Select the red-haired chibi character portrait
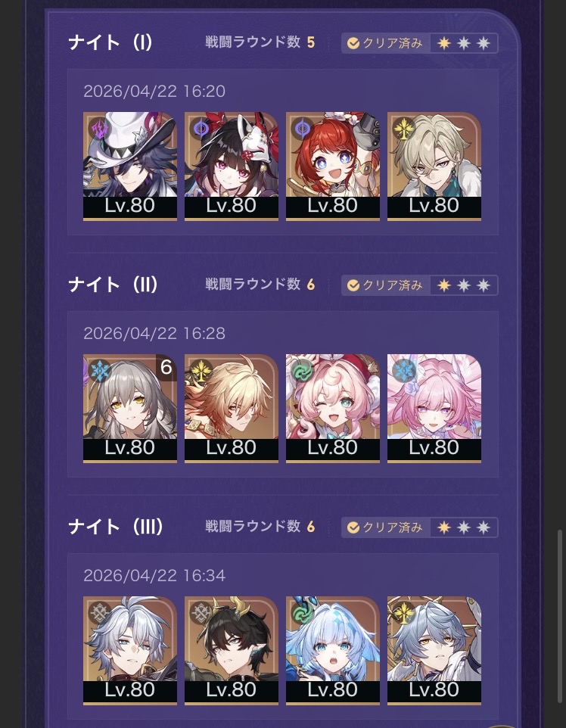 [332, 166]
